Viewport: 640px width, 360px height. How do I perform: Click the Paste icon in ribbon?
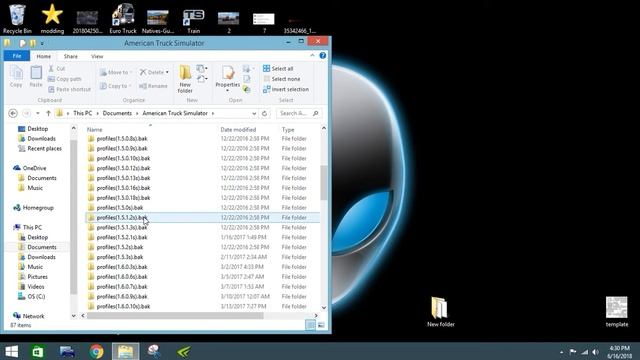tap(36, 76)
